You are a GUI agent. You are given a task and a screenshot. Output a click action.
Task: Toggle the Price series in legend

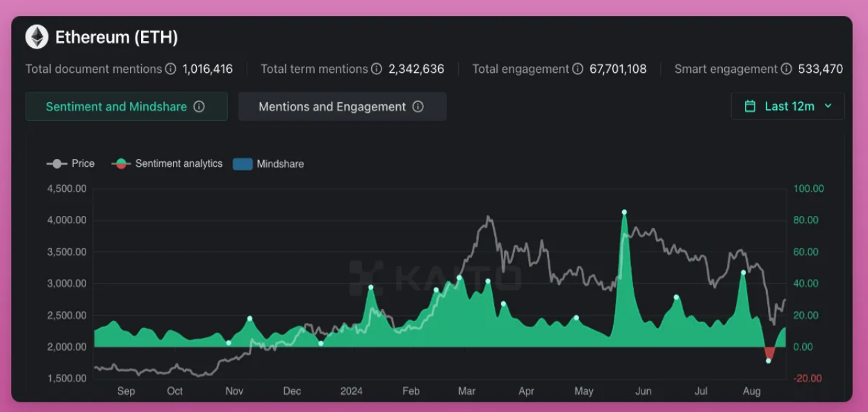pos(70,163)
